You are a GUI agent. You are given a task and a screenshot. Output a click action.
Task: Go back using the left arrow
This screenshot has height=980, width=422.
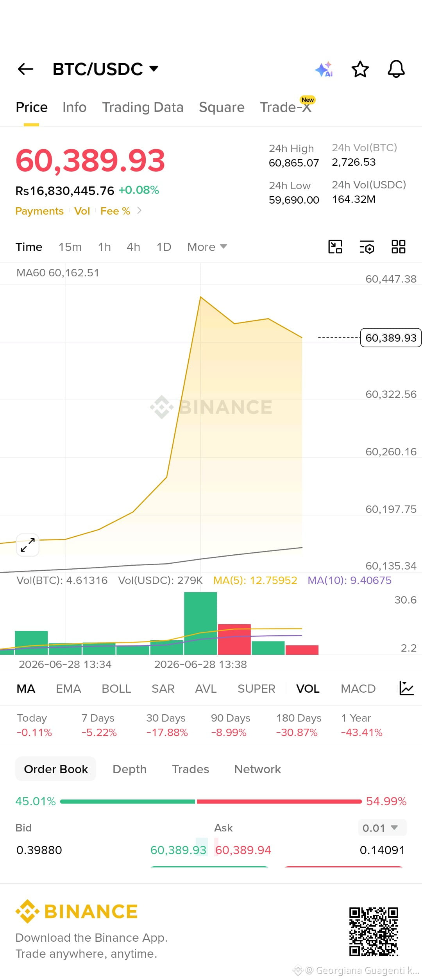[x=26, y=69]
